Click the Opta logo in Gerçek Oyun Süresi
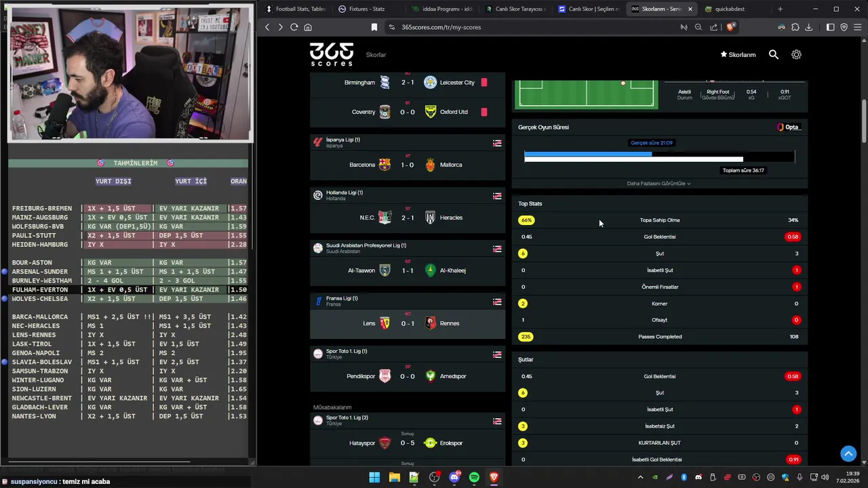 coord(789,127)
